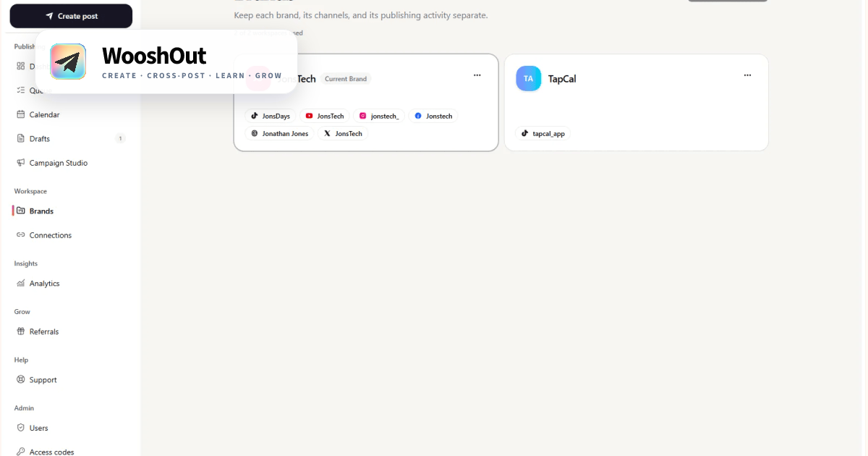Open the JonsTech card's three-dot menu
Viewport: 868px width, 456px height.
477,75
